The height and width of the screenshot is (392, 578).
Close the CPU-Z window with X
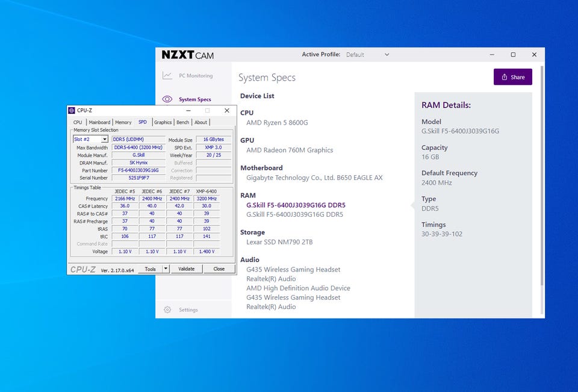pos(227,111)
